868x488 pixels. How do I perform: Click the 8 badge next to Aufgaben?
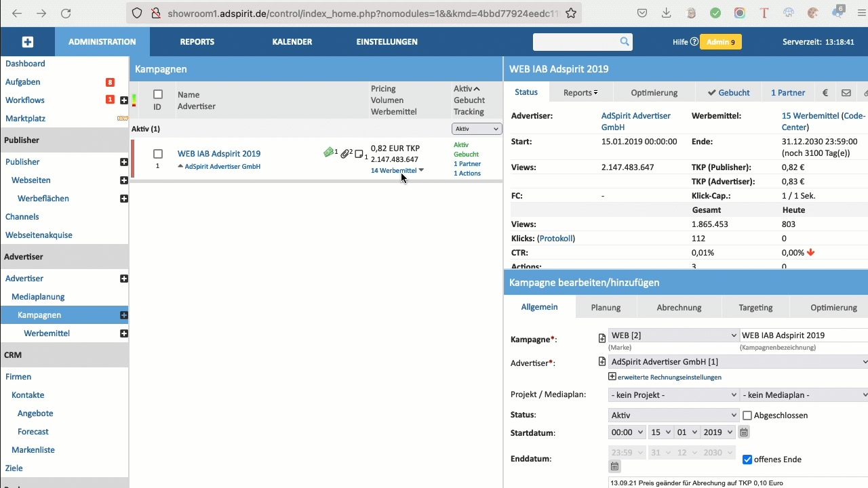click(x=110, y=82)
